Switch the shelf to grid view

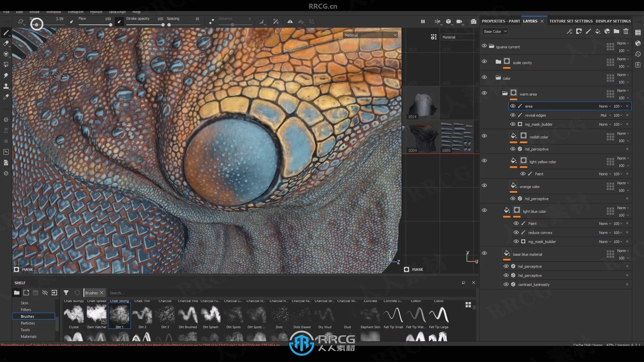coord(468,304)
